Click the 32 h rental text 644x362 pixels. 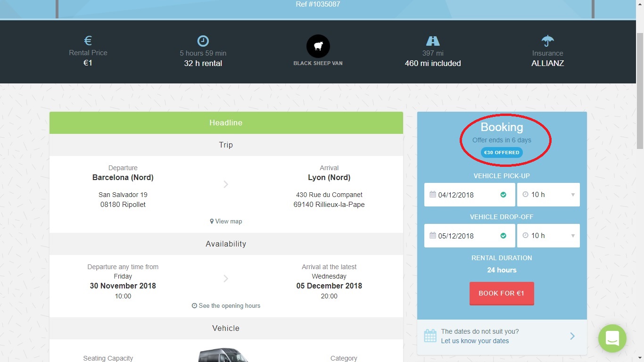point(203,63)
